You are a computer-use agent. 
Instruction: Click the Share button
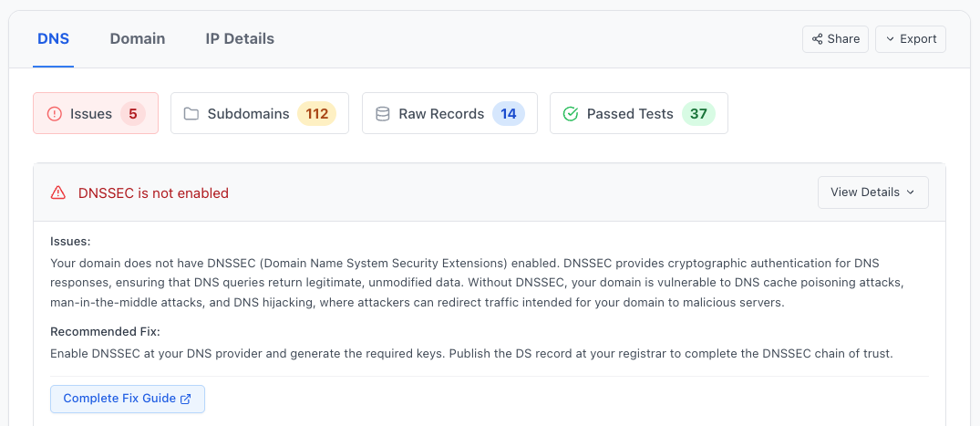[835, 39]
